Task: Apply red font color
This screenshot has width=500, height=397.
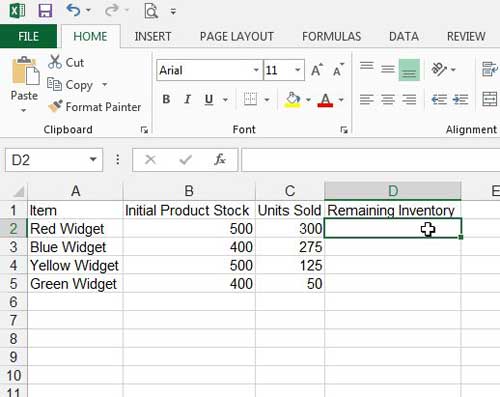Action: (325, 99)
